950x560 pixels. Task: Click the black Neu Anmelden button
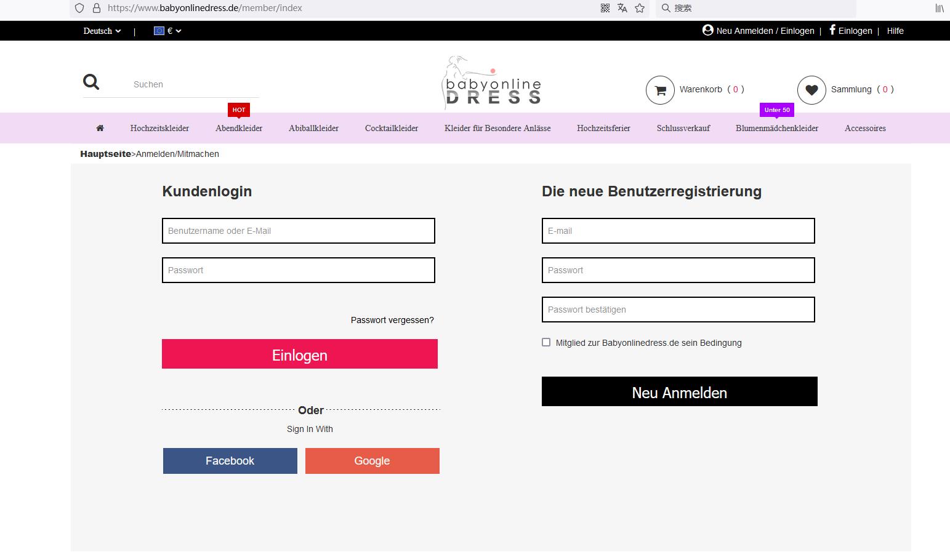679,391
